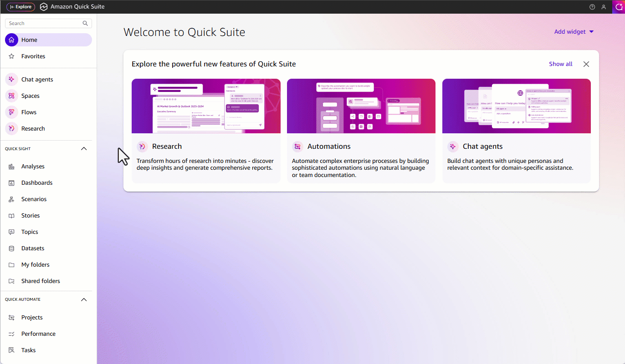Click the magnifier icon in search box
This screenshot has width=625, height=364.
(85, 23)
